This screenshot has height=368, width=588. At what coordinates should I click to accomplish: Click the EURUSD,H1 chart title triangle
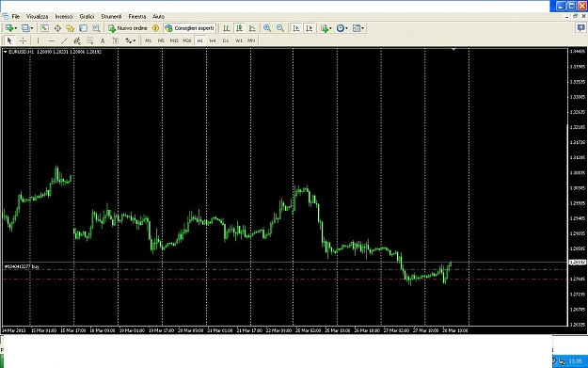pos(6,52)
